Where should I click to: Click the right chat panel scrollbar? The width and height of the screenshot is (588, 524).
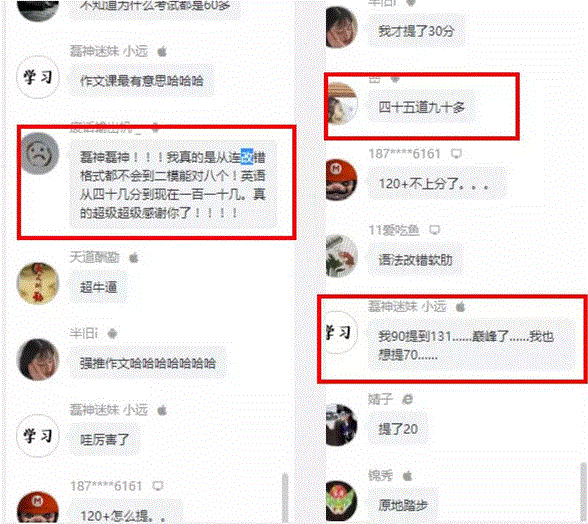pos(583,491)
